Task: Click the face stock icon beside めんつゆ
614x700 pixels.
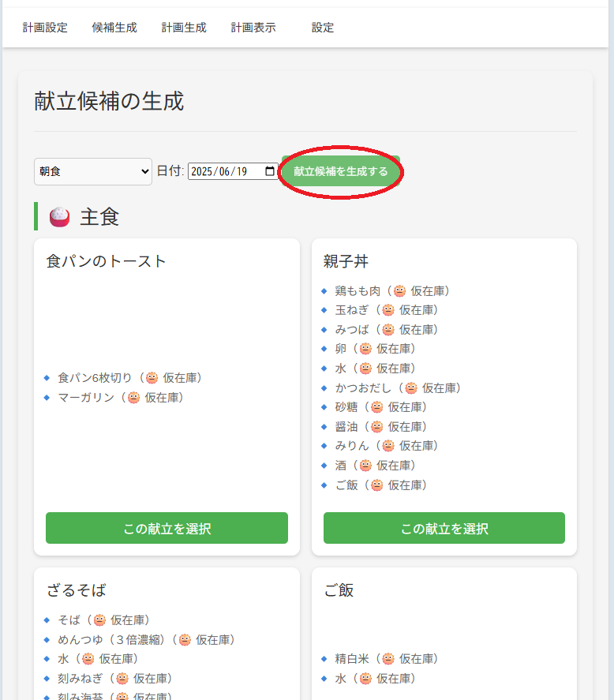Action: pyautogui.click(x=185, y=640)
